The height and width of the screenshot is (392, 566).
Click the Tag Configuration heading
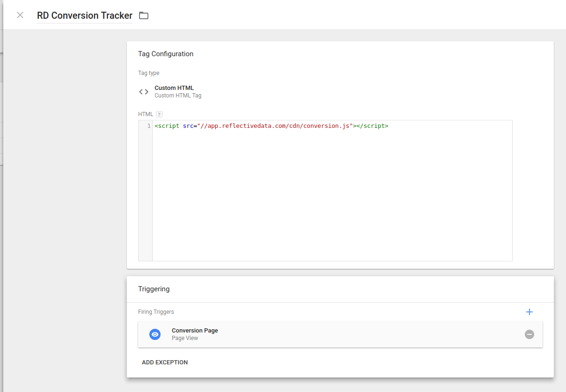tap(166, 54)
